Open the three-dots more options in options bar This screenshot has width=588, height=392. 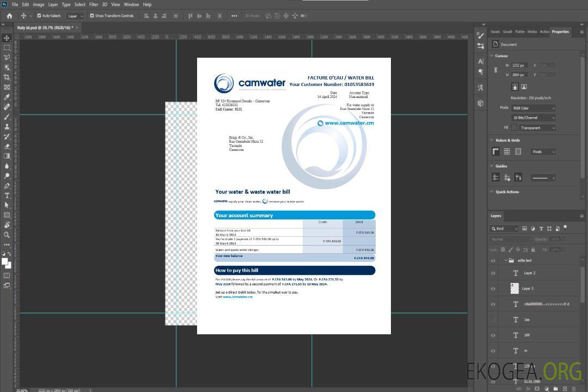pyautogui.click(x=234, y=16)
